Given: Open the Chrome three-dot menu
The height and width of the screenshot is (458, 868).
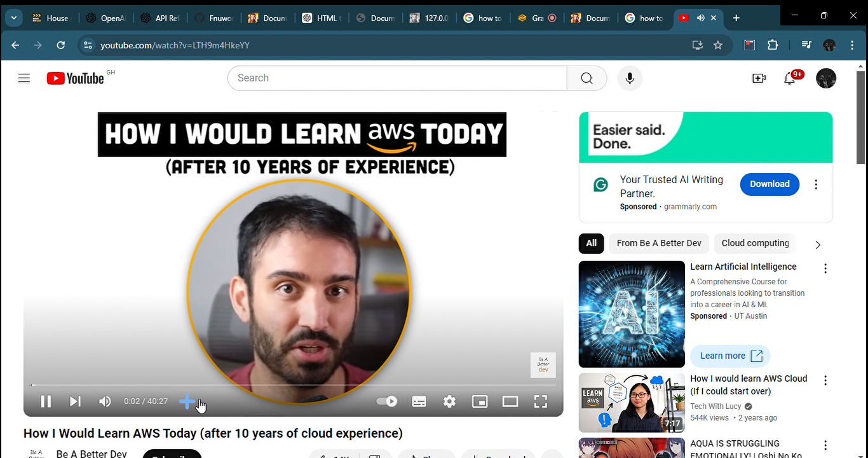Looking at the screenshot, I should pos(852,45).
